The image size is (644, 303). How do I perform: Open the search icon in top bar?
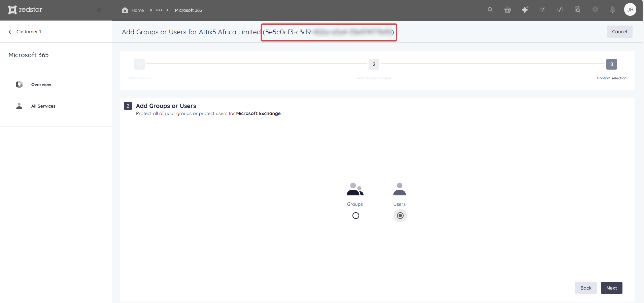tap(490, 9)
